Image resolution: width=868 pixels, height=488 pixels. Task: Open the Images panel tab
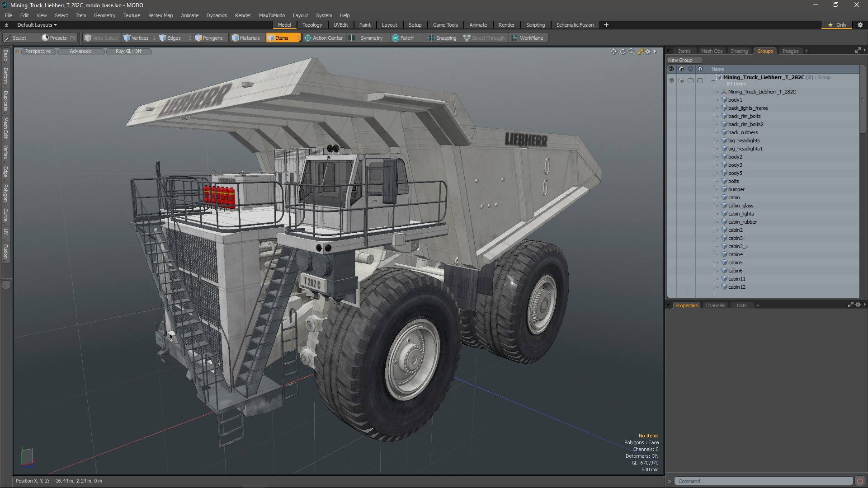pos(790,51)
